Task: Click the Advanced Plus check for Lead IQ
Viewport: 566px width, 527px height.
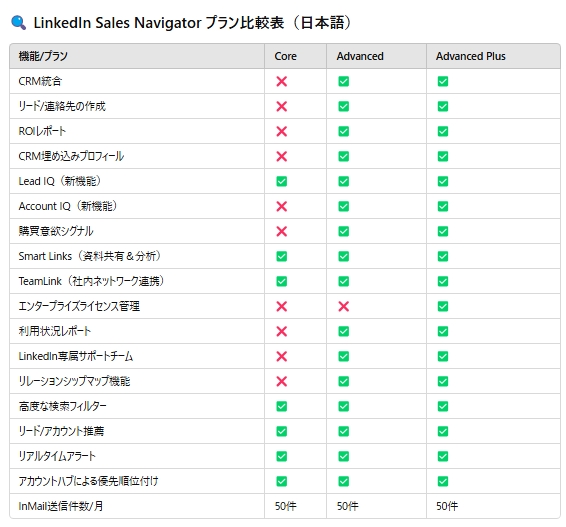Action: point(443,181)
